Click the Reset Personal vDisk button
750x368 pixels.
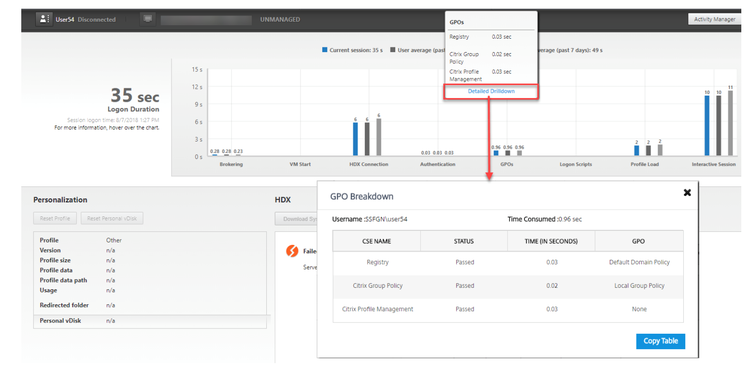pyautogui.click(x=112, y=219)
